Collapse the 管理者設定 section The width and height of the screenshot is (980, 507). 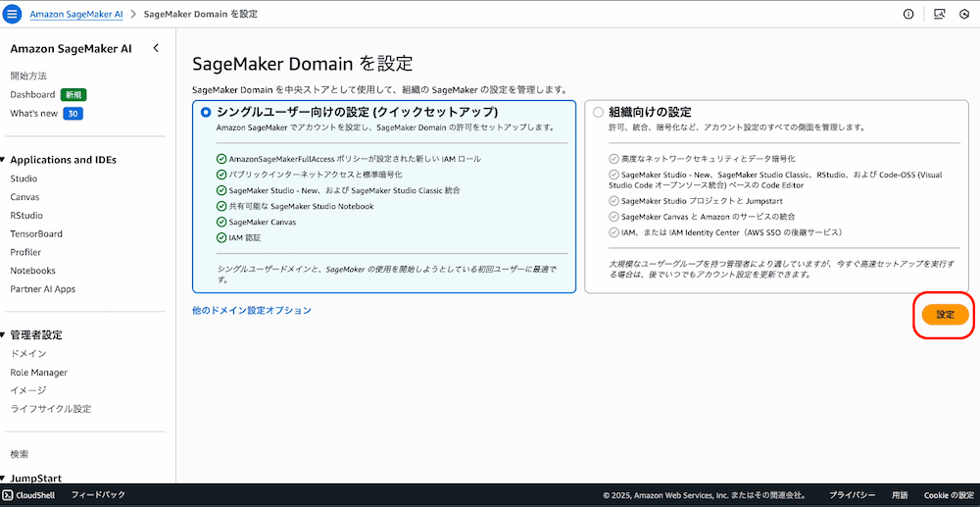point(3,335)
